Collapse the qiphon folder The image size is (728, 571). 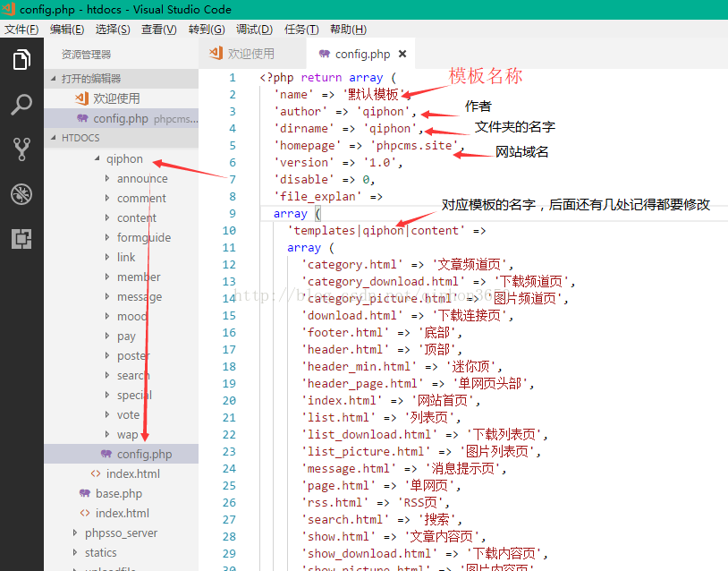click(98, 158)
